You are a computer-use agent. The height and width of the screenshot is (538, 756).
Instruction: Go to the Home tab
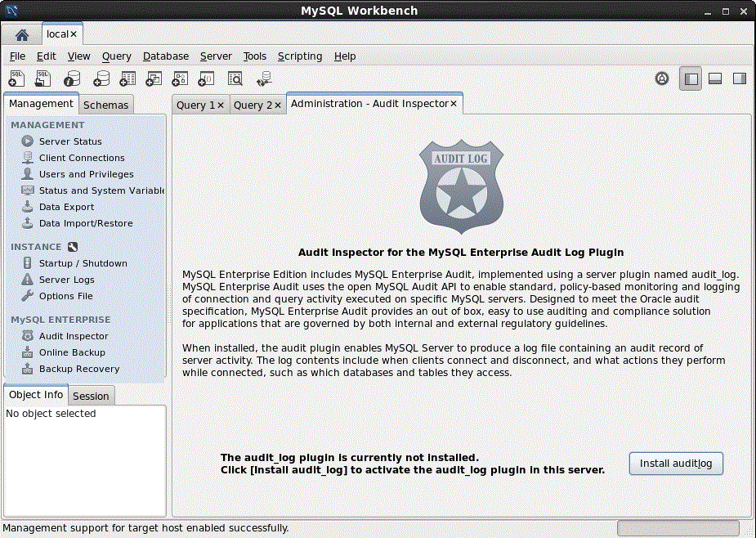[x=22, y=34]
